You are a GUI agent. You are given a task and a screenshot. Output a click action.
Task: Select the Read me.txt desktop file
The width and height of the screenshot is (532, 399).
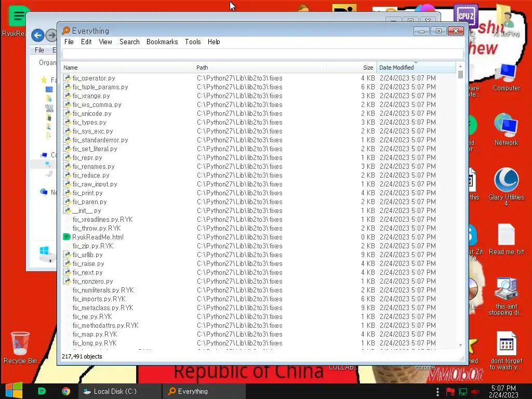pyautogui.click(x=506, y=239)
